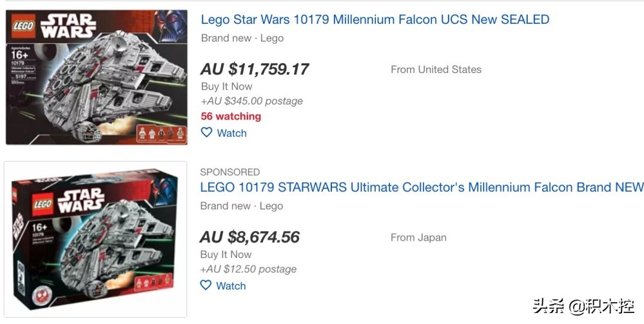Click the first listing's Millennium Falcon box thumbnail
Image resolution: width=644 pixels, height=324 pixels.
point(97,77)
